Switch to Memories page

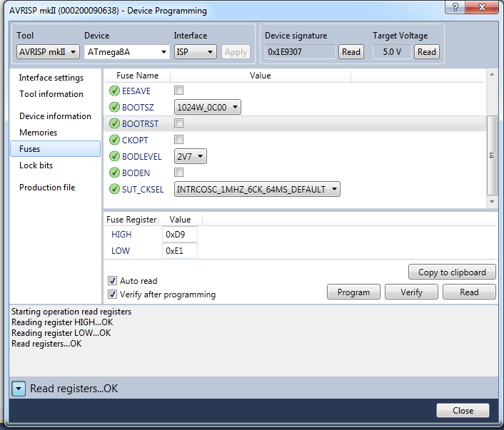tap(38, 133)
